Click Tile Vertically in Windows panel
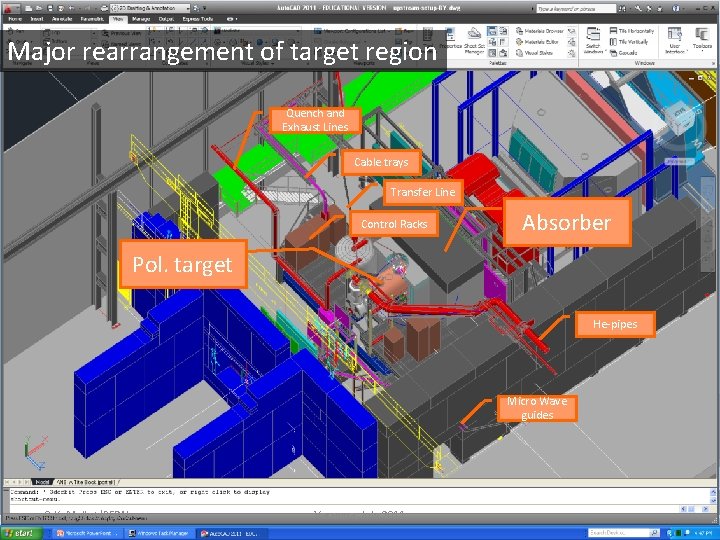Image resolution: width=720 pixels, height=540 pixels. point(629,42)
